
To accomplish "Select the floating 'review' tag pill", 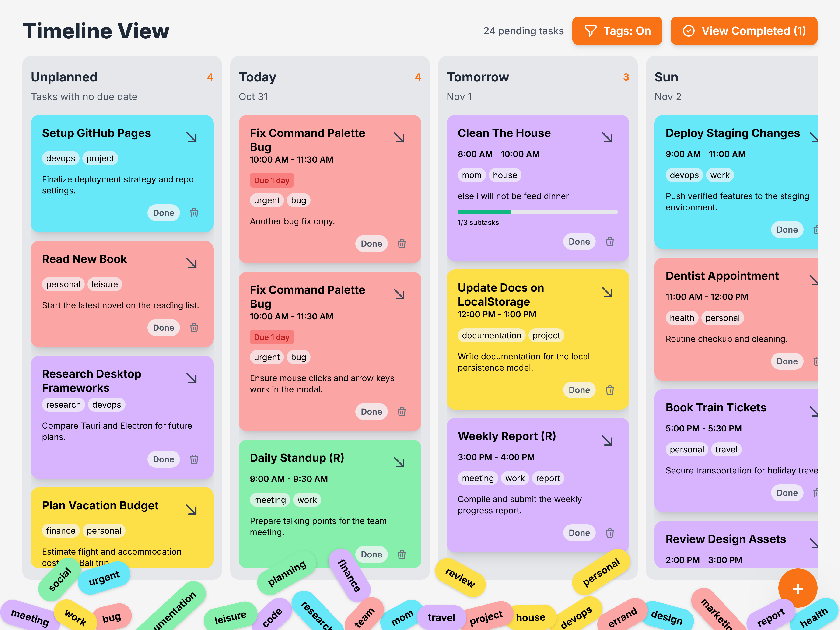I will (460, 577).
